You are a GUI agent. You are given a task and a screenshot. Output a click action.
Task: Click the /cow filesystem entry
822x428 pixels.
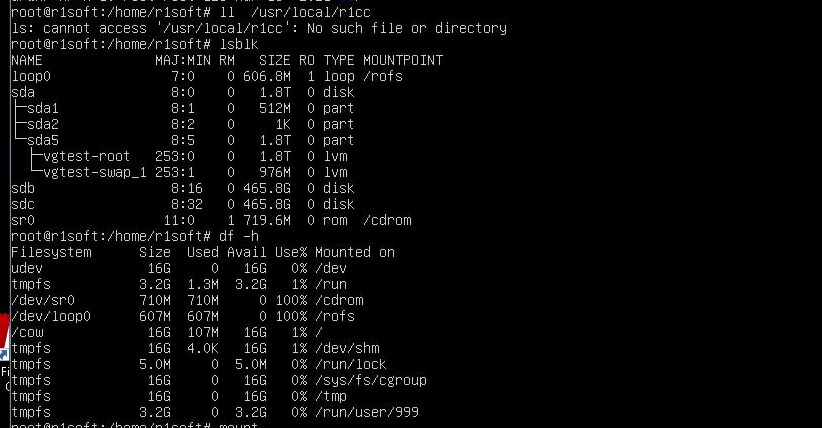[27, 333]
